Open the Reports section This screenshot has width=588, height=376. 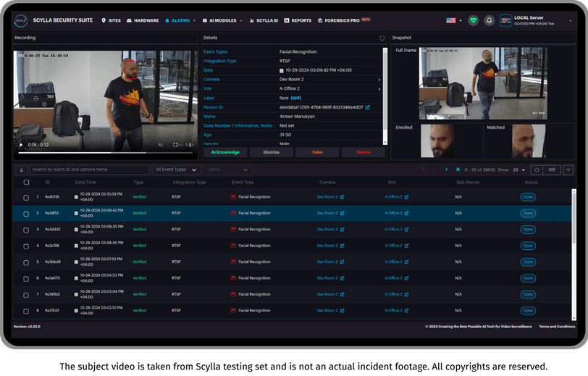pyautogui.click(x=298, y=20)
